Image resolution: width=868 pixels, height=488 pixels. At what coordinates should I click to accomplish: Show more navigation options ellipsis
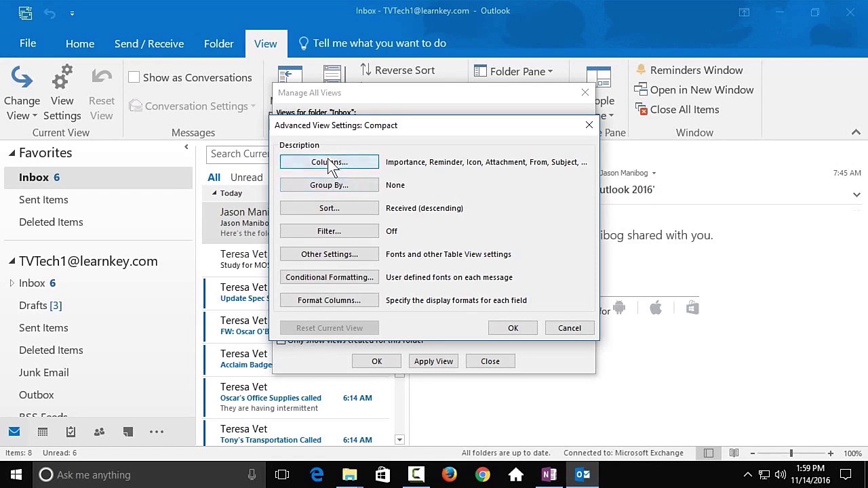(x=157, y=432)
